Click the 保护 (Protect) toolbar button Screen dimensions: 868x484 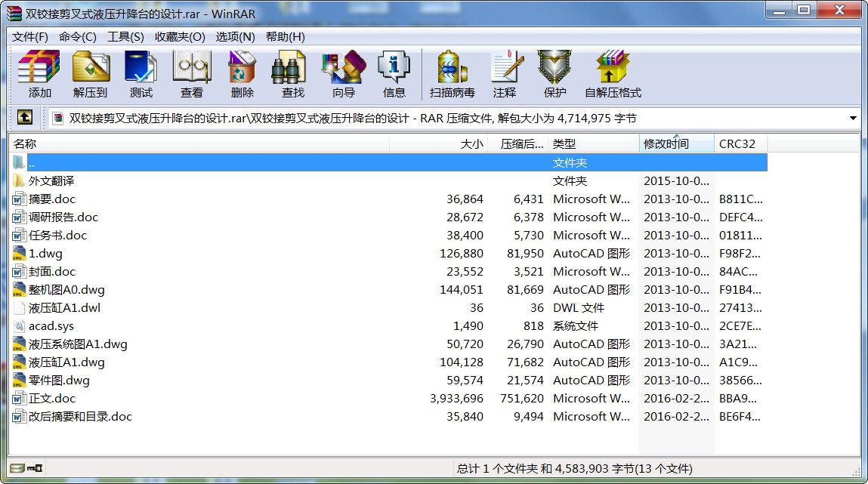click(554, 74)
